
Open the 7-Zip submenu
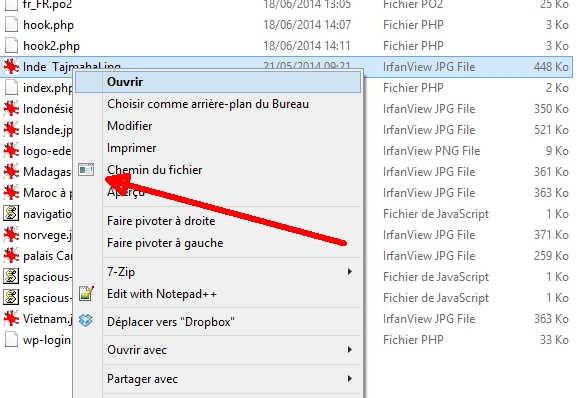(218, 272)
